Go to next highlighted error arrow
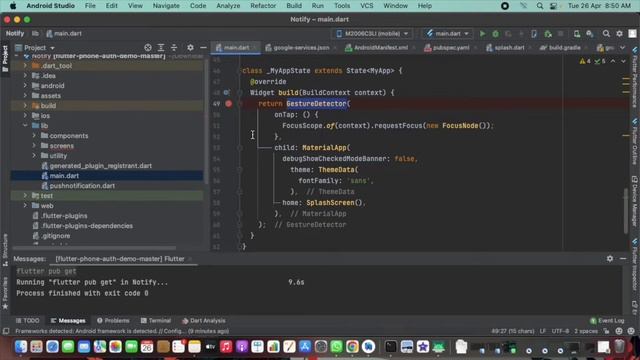Viewport: 640px width, 360px height. [x=623, y=61]
